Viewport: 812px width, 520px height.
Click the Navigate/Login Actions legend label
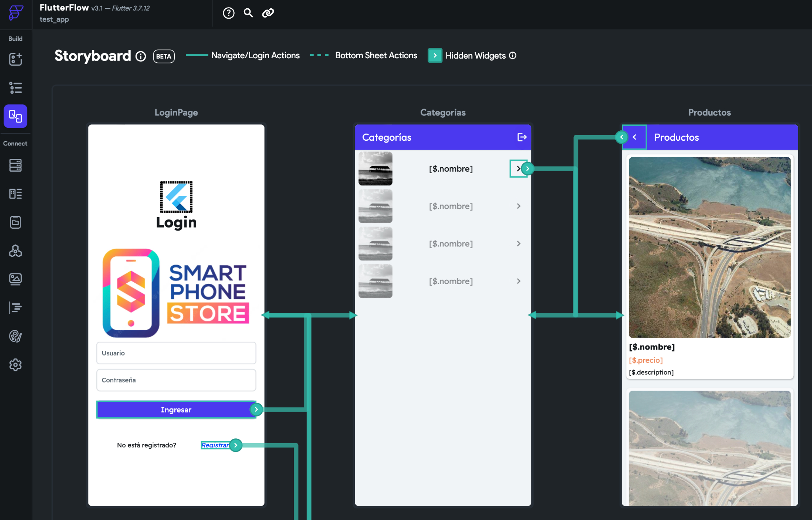pyautogui.click(x=255, y=55)
